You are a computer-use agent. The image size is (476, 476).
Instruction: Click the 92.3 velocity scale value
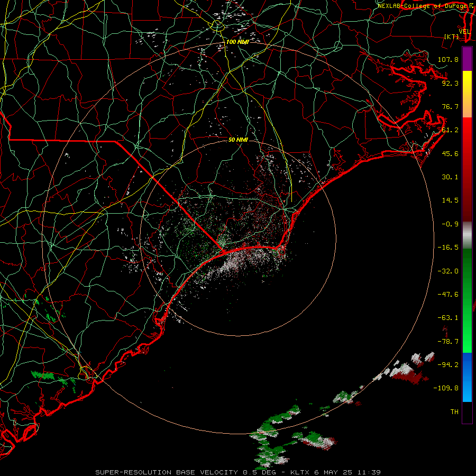(450, 83)
